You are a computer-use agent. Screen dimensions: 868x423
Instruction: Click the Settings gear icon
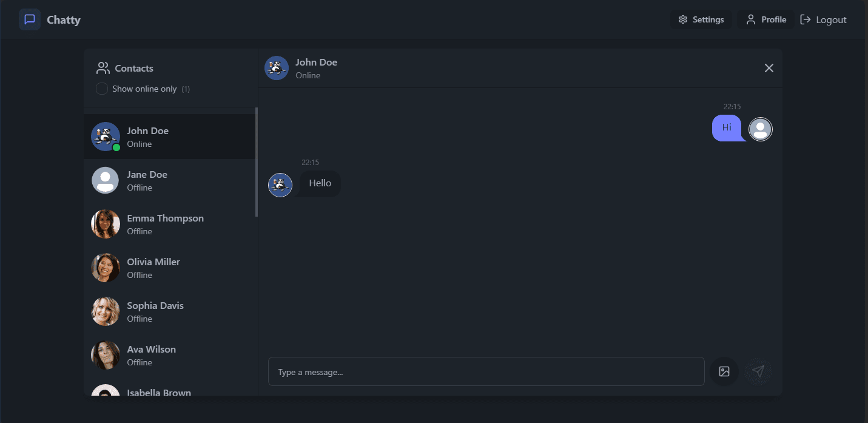tap(682, 19)
